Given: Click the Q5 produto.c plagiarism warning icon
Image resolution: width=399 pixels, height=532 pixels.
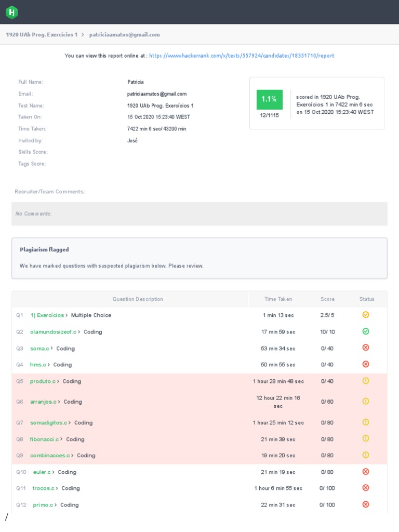Looking at the screenshot, I should click(x=365, y=381).
